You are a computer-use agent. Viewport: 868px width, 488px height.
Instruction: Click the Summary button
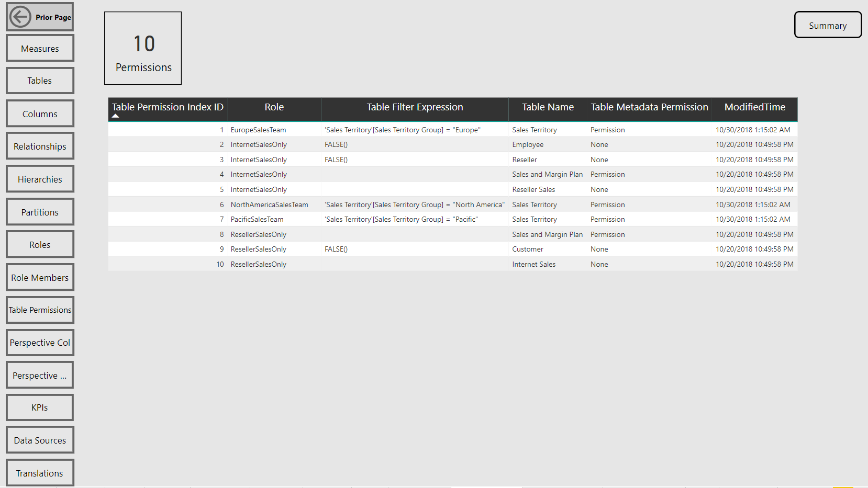(828, 25)
